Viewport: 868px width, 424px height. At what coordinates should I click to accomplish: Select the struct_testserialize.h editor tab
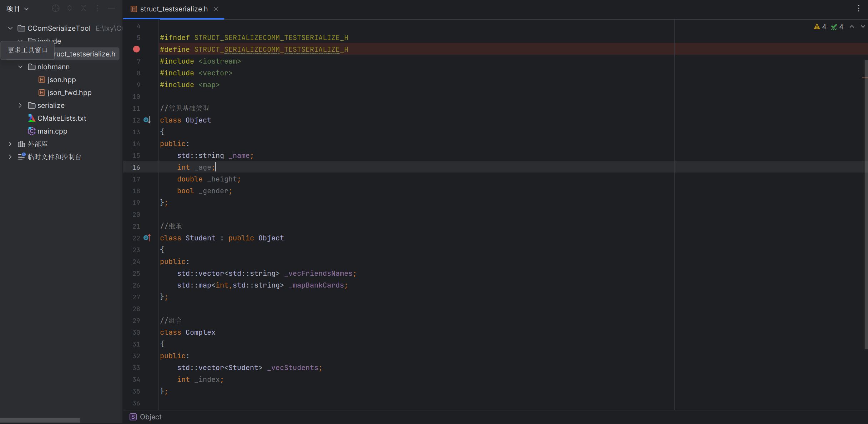173,9
